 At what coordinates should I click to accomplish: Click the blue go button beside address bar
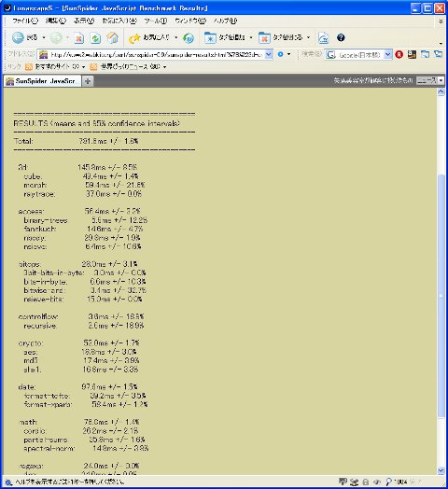pyautogui.click(x=280, y=54)
